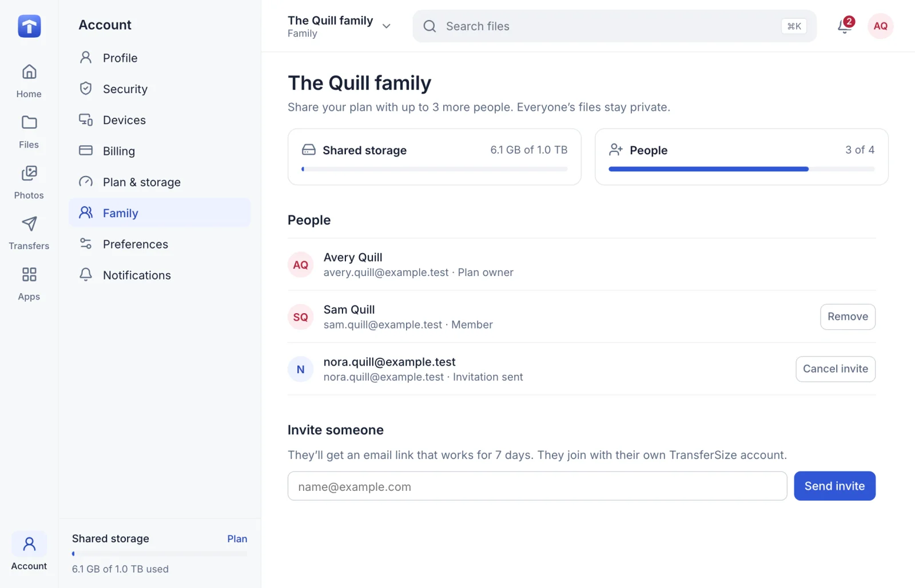The image size is (915, 588).
Task: Cancel invite for nora.quill@example.test
Action: click(x=836, y=369)
